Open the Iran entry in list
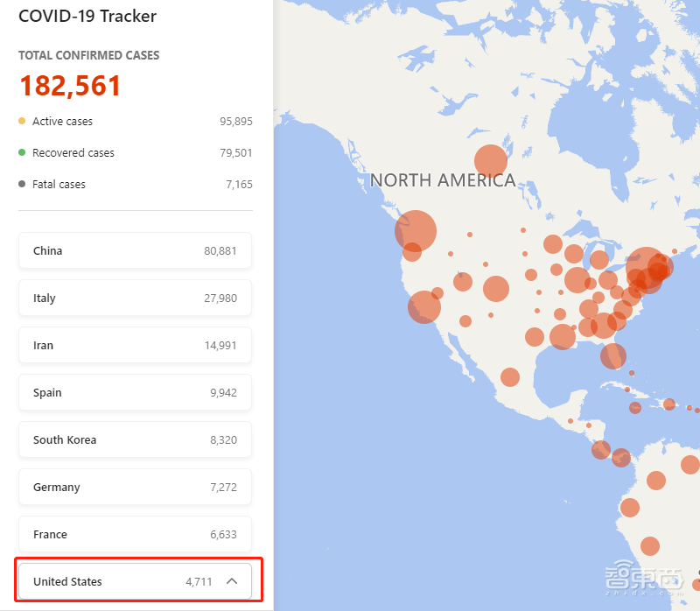The image size is (700, 611). 135,345
